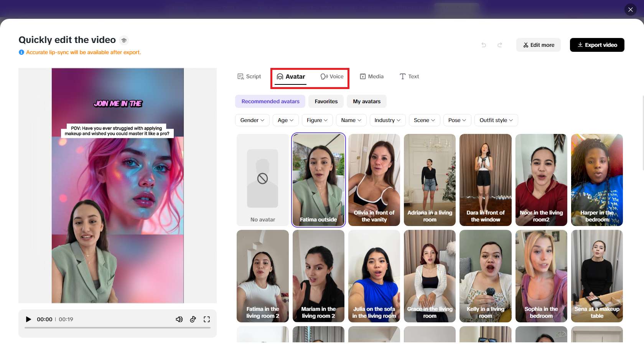
Task: Select Kelly in a living room avatar
Action: 486,276
